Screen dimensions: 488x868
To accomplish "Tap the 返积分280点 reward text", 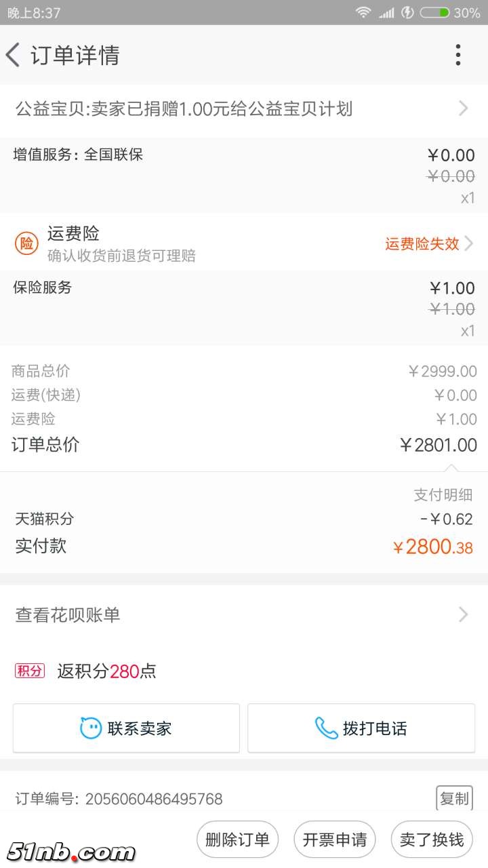I will (106, 671).
